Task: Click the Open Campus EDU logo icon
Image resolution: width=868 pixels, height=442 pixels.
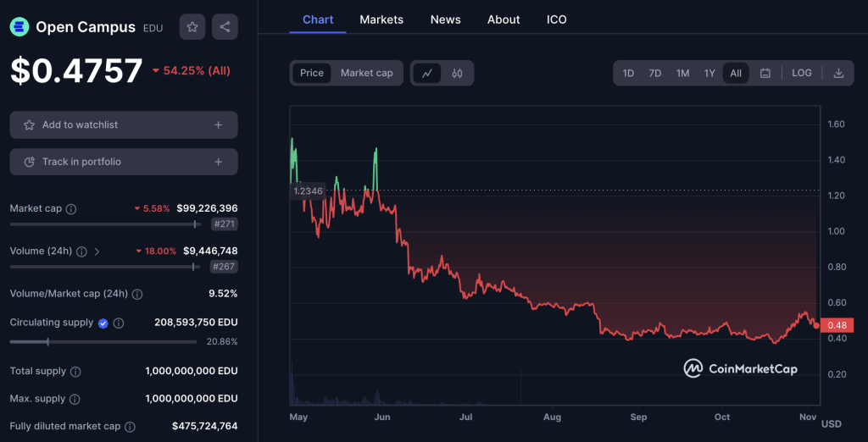Action: 19,26
